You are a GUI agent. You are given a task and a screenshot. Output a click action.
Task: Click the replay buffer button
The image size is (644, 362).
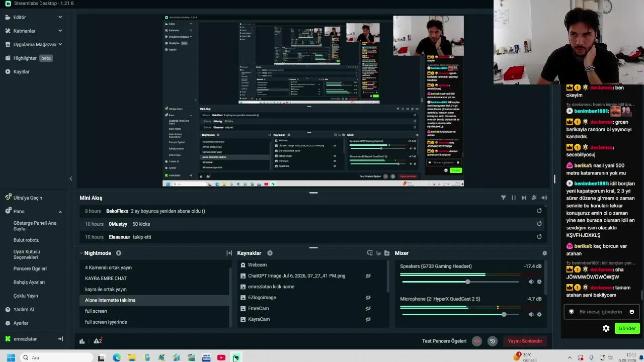point(493,341)
